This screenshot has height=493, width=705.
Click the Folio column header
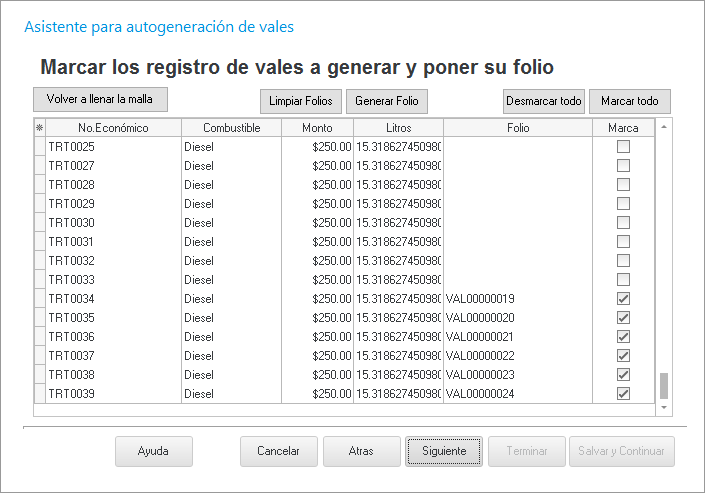pyautogui.click(x=518, y=128)
